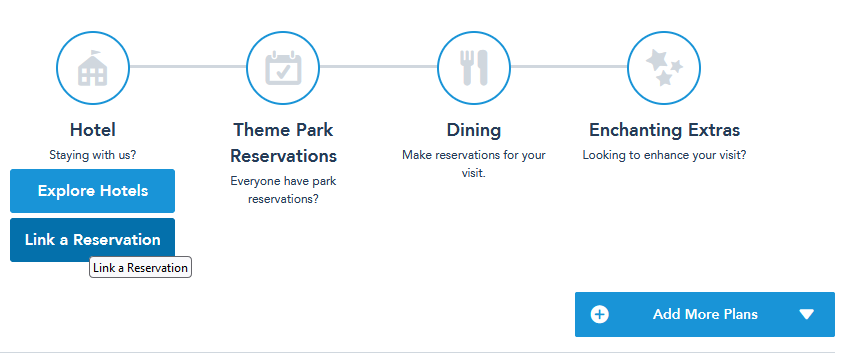Screen dimensions: 844x360
Task: Click the progress line between Hotel and Theme Park
Action: (188, 67)
